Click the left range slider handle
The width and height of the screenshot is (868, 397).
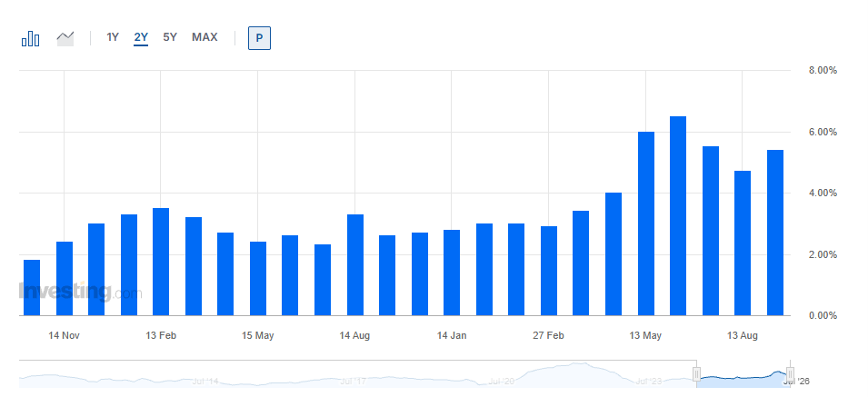(x=697, y=374)
